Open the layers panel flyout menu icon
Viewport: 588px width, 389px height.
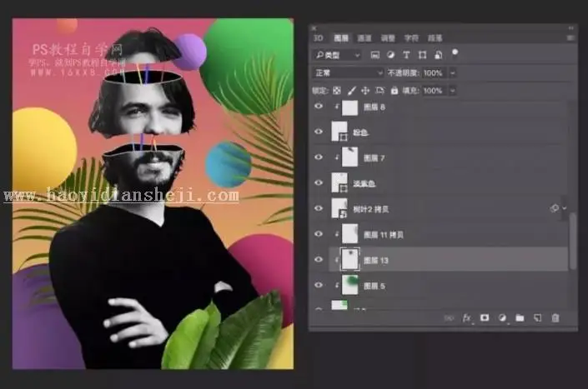(x=570, y=37)
